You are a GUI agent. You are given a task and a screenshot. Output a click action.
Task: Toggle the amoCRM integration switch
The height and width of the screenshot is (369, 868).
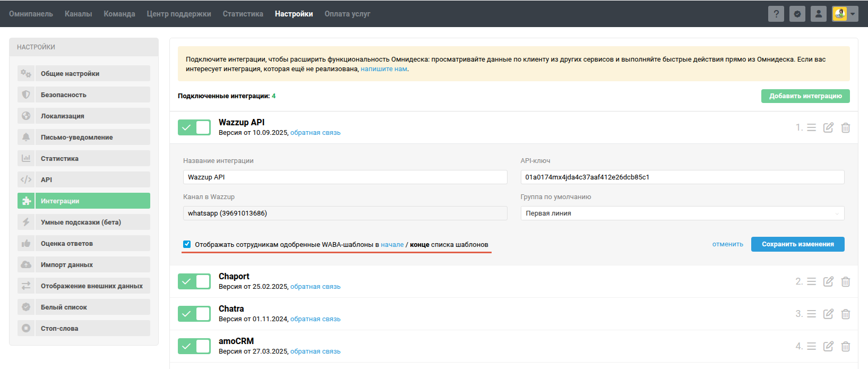pyautogui.click(x=194, y=346)
